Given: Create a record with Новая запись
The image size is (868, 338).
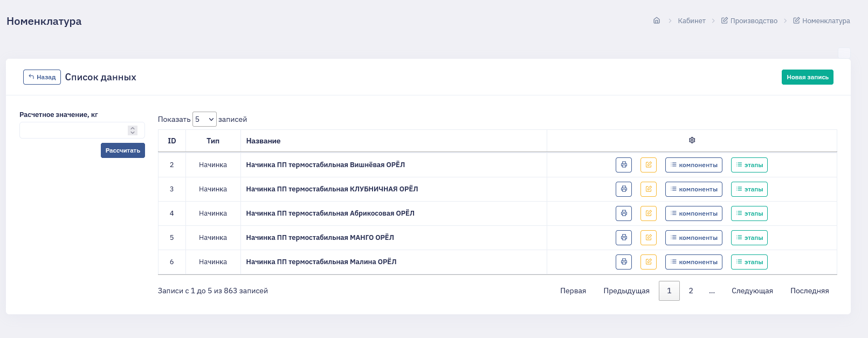Looking at the screenshot, I should click(x=808, y=77).
